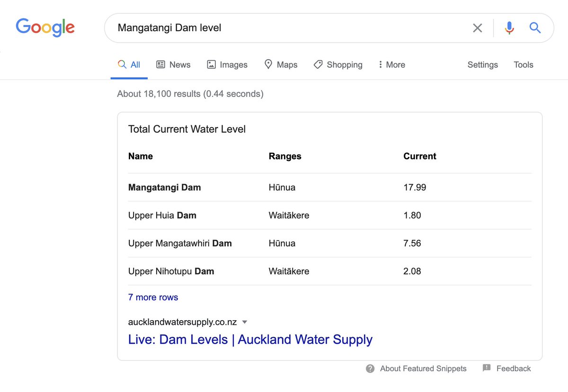The image size is (568, 392).
Task: Click About Featured Snippets help icon
Action: 370,369
